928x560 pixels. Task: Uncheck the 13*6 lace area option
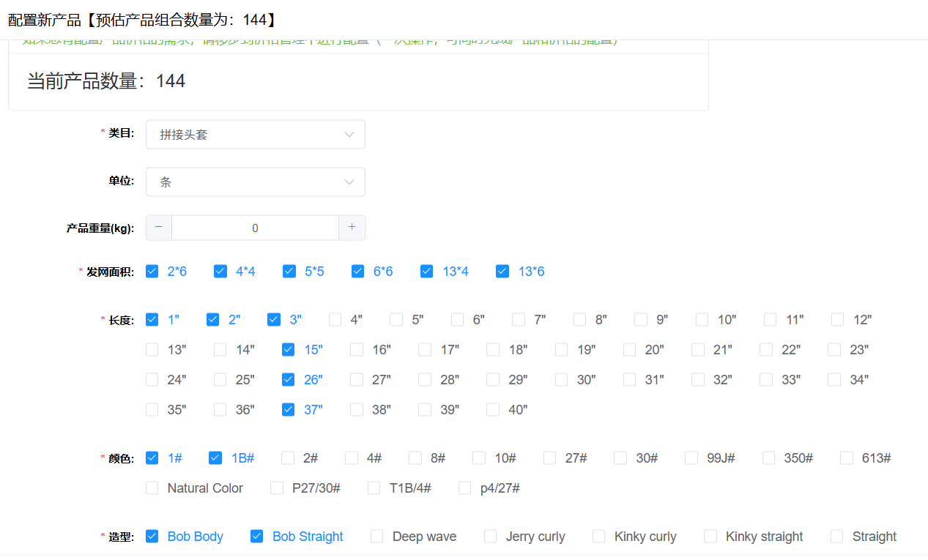pyautogui.click(x=502, y=272)
